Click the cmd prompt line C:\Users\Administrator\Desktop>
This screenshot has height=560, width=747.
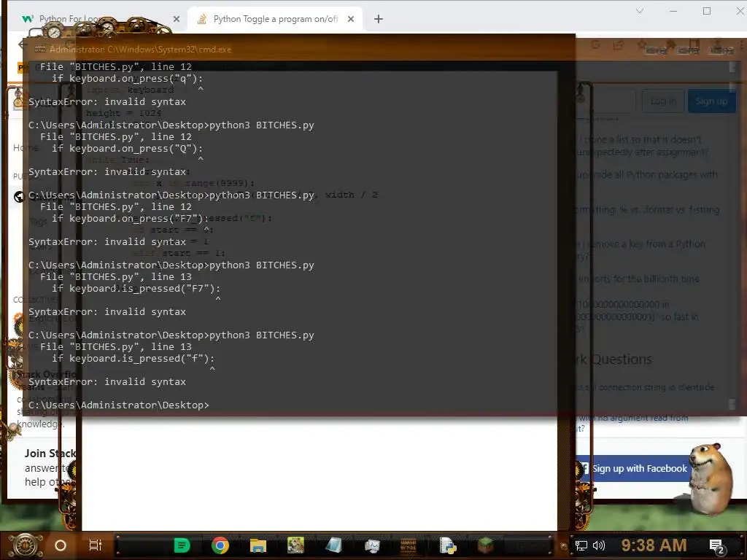pyautogui.click(x=119, y=405)
